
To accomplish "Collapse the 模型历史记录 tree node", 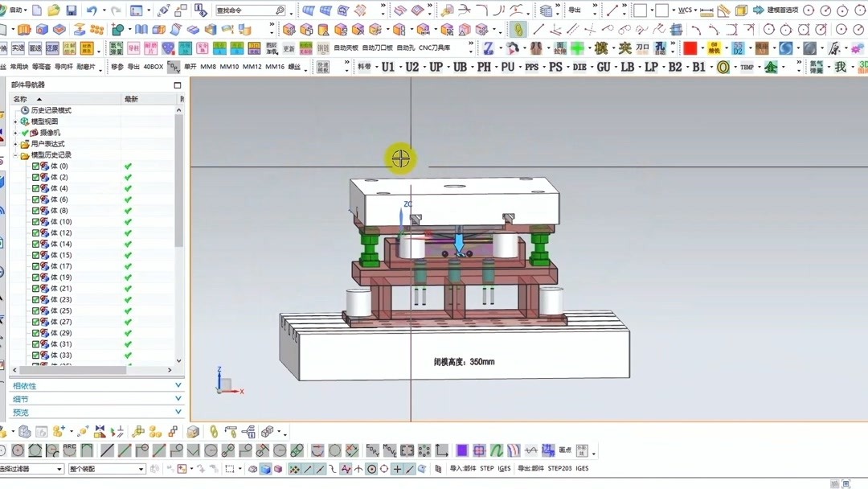I will tap(15, 156).
